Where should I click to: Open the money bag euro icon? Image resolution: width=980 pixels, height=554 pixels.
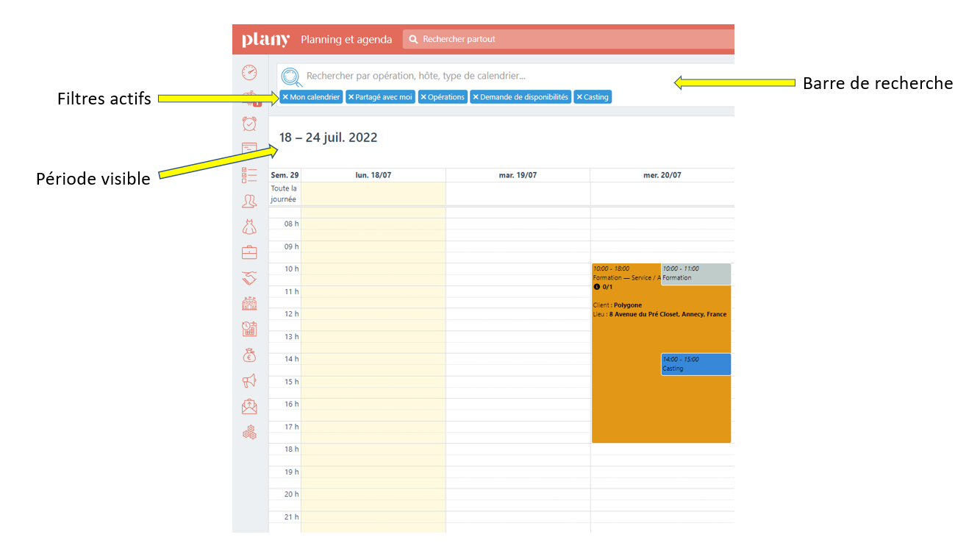pos(249,355)
